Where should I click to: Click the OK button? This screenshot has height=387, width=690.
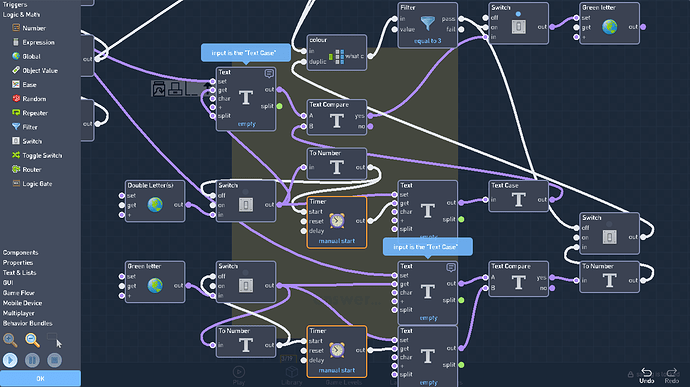coord(40,379)
